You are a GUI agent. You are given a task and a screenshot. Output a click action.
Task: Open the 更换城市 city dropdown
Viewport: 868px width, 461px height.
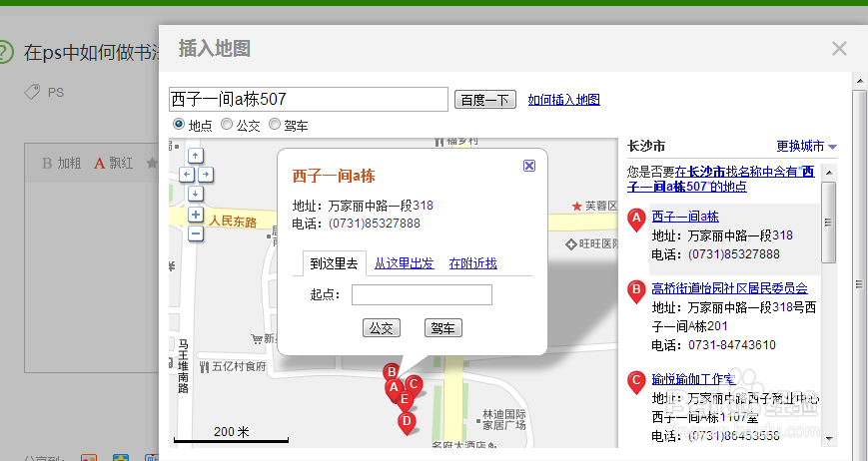pos(806,147)
